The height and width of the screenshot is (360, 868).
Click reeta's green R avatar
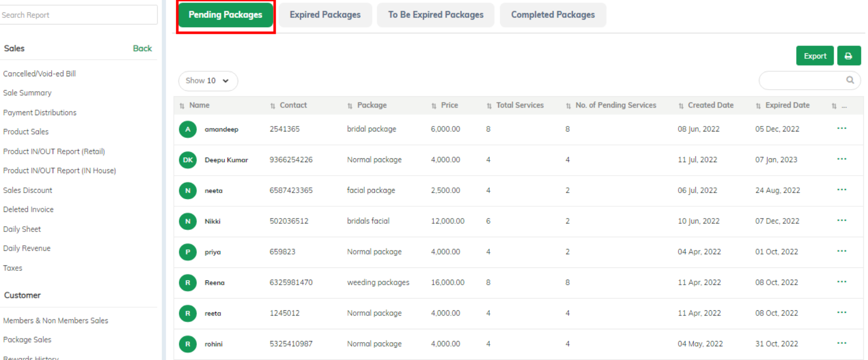[188, 313]
